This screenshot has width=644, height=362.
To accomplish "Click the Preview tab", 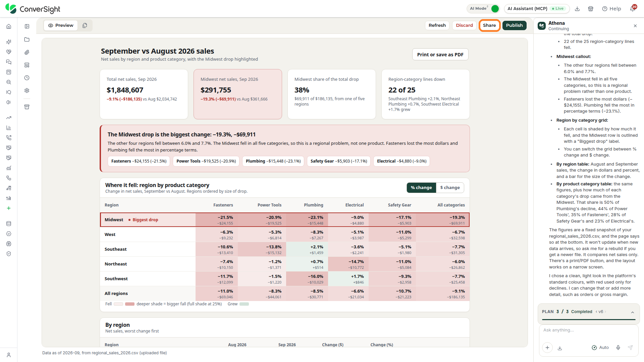I will (61, 25).
